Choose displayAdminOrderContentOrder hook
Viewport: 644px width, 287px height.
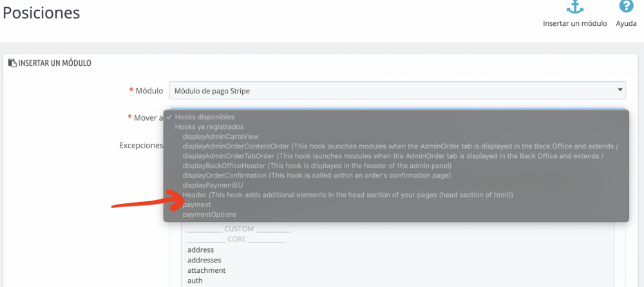(x=401, y=146)
